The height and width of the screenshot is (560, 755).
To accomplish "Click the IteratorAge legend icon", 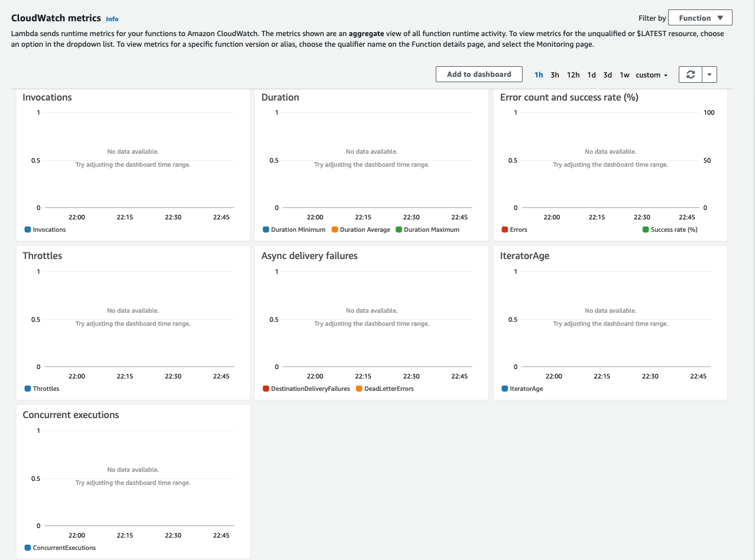I will pos(504,389).
